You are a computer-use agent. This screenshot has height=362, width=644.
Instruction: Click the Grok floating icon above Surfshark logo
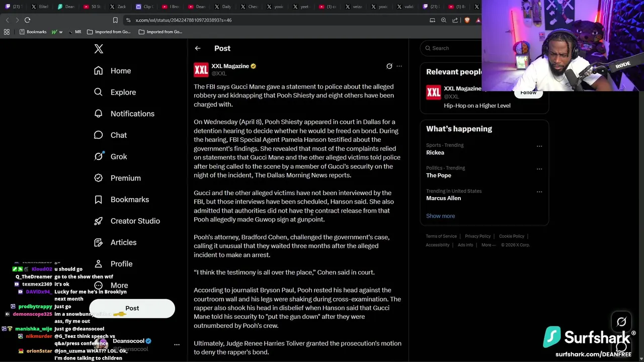pos(621,322)
